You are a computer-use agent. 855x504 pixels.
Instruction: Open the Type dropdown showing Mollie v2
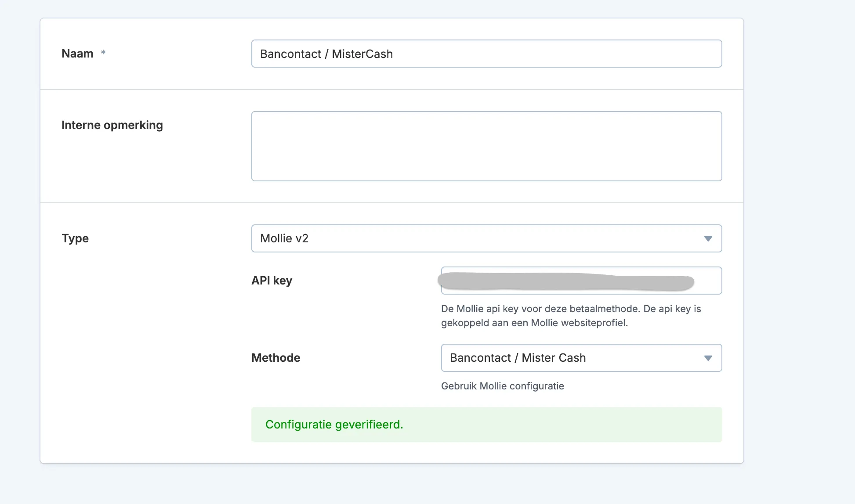pos(486,238)
